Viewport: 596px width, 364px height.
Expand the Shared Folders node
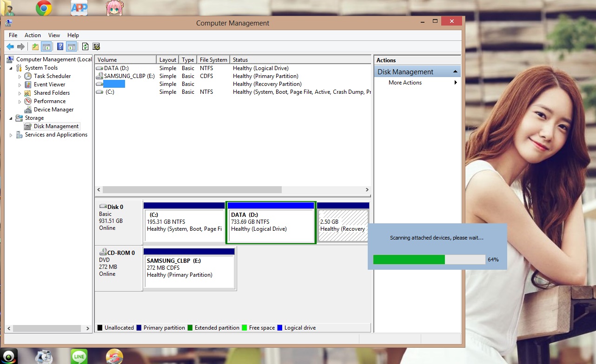click(20, 93)
